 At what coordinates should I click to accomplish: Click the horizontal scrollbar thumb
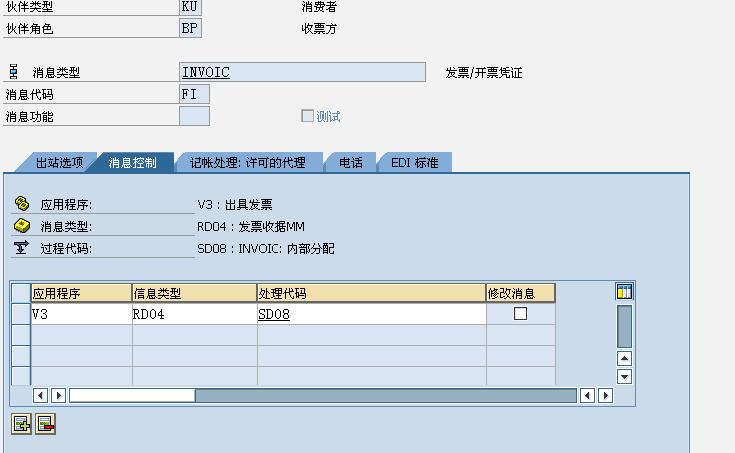[x=132, y=395]
